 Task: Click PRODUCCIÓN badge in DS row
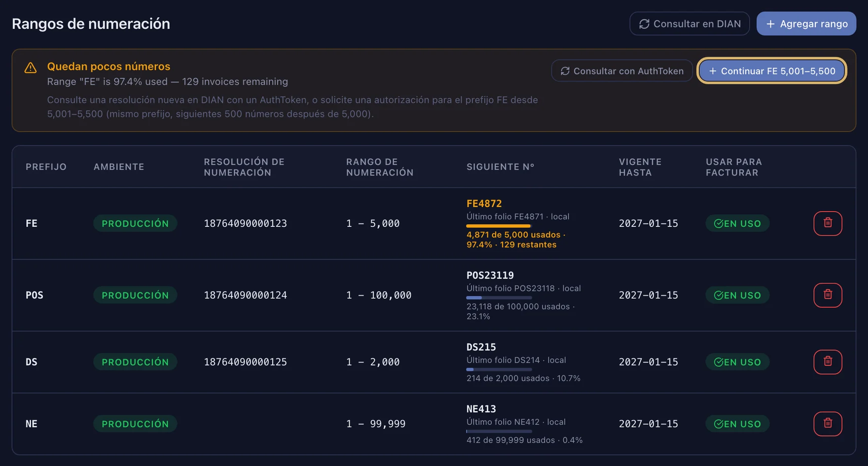(x=135, y=362)
